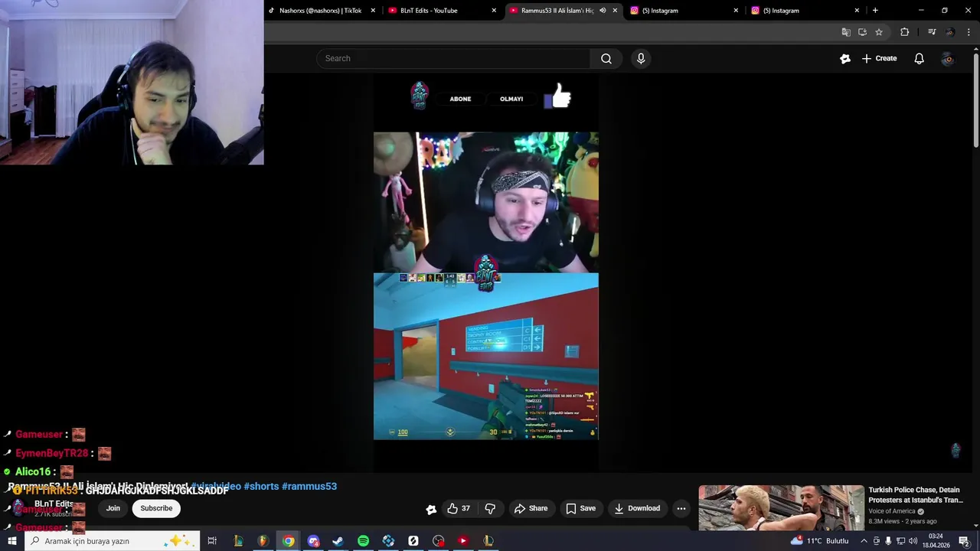
Task: Save the video to a playlist
Action: [580, 508]
